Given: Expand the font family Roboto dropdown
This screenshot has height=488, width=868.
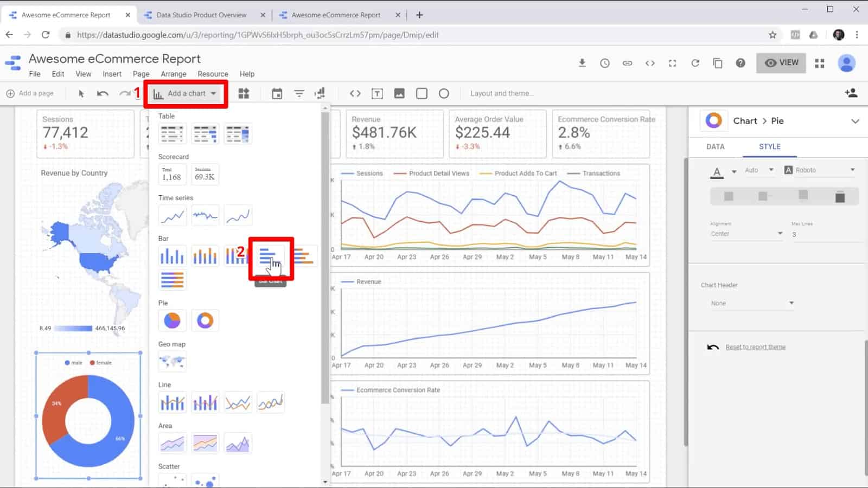Looking at the screenshot, I should click(x=819, y=170).
